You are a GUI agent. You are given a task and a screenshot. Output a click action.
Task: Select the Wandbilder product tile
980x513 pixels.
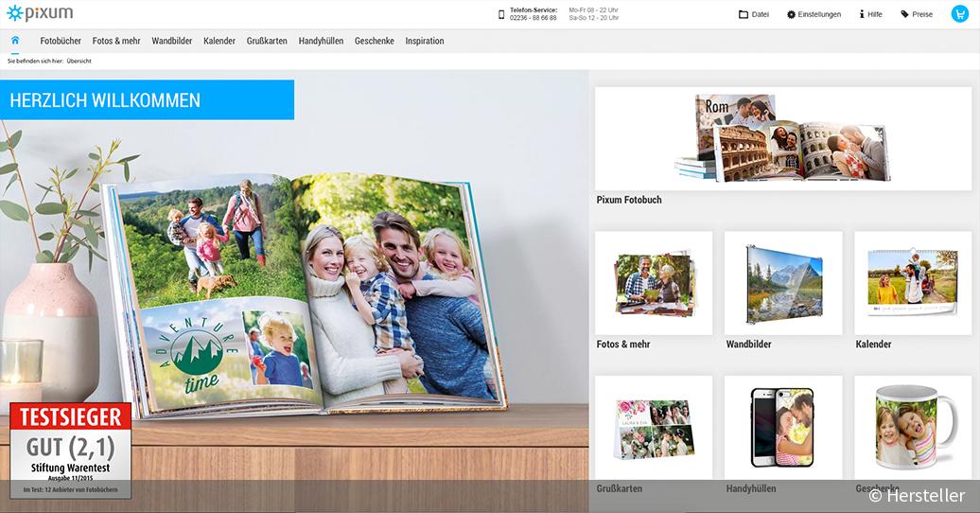pos(783,283)
